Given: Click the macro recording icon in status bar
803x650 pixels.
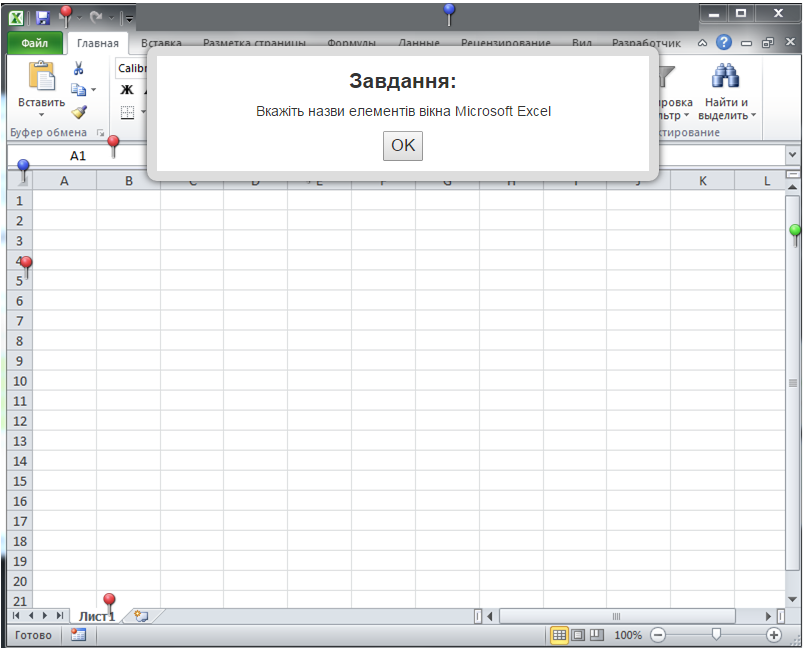Looking at the screenshot, I should click(x=79, y=635).
